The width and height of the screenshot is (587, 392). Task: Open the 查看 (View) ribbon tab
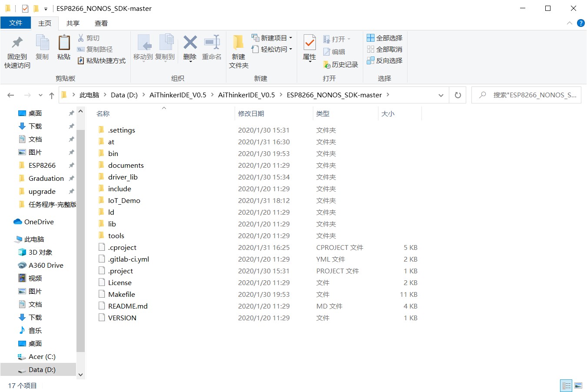[x=101, y=23]
